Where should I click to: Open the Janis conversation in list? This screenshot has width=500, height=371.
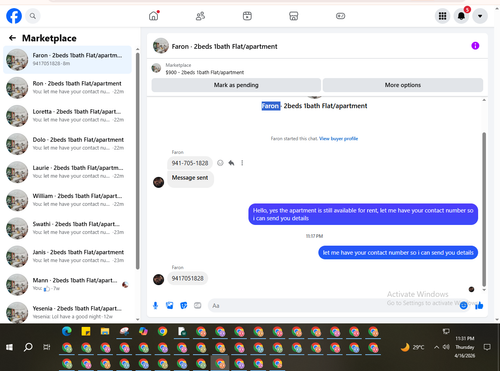[x=67, y=256]
